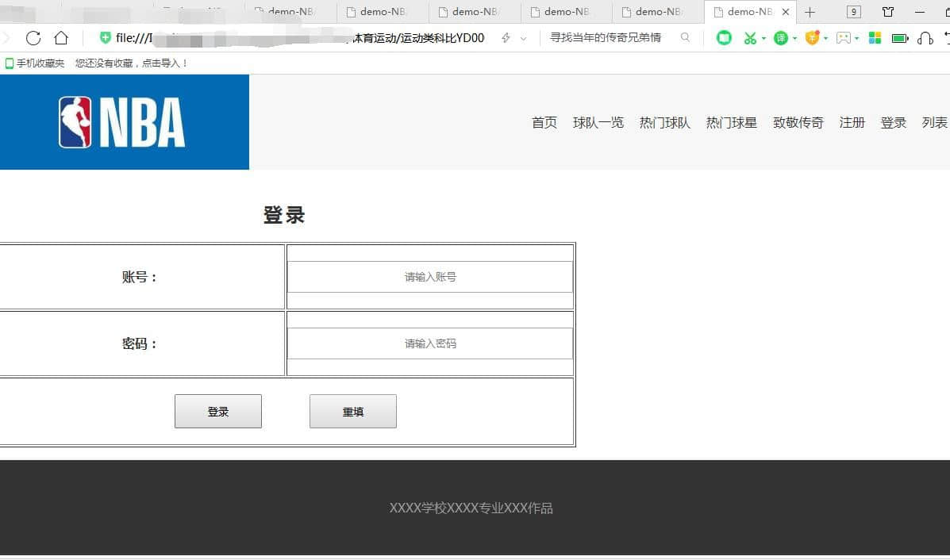This screenshot has height=560, width=950.
Task: Click the 重填 reset button
Action: point(353,412)
